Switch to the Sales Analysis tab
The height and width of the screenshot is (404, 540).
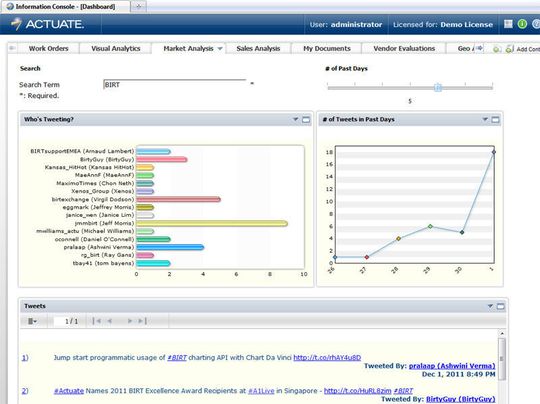click(258, 49)
